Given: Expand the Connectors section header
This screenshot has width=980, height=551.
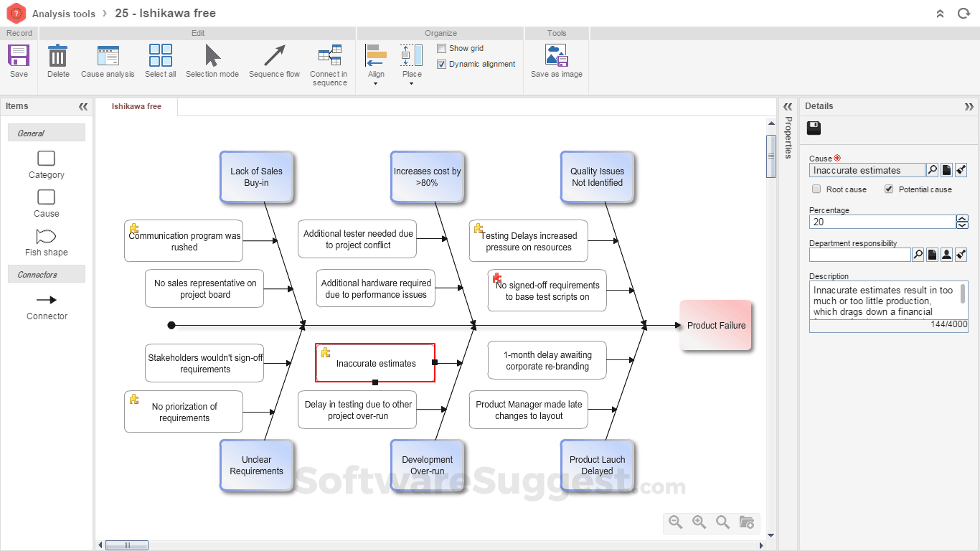Looking at the screenshot, I should 47,274.
